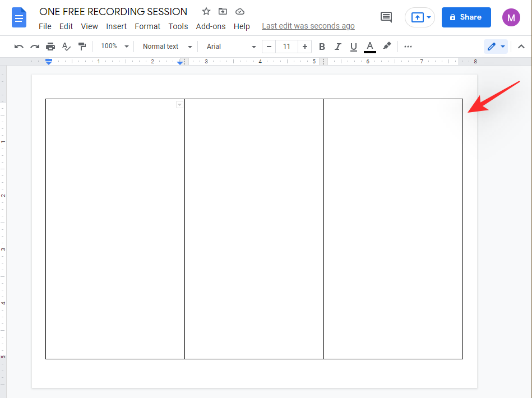
Task: Open the Insert menu
Action: click(x=116, y=26)
